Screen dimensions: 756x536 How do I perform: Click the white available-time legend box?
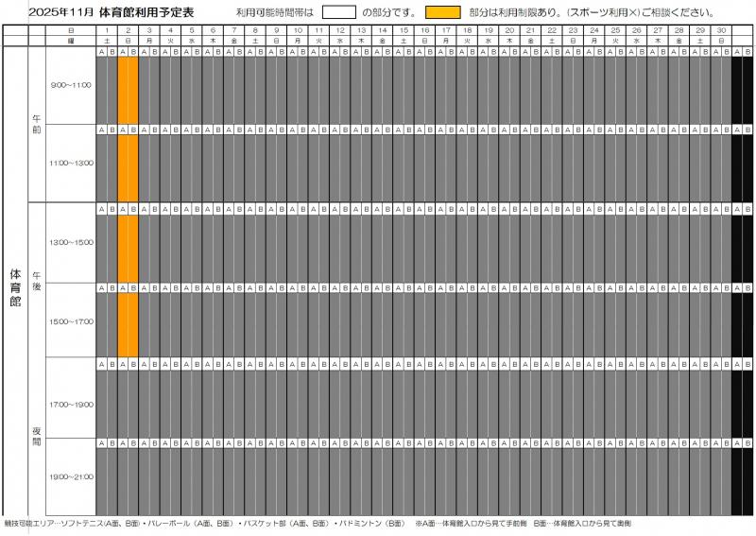point(338,12)
